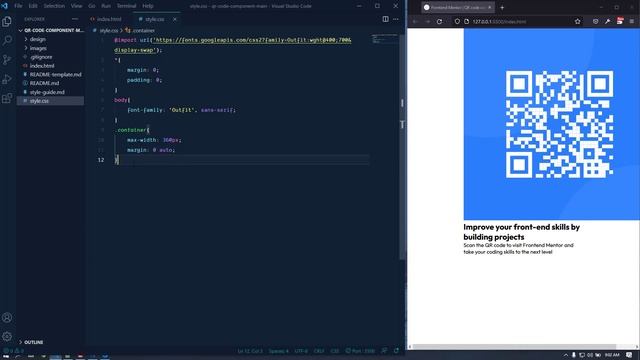Open Explorer panel ellipsis menu
This screenshot has width=640, height=360.
tap(75, 19)
